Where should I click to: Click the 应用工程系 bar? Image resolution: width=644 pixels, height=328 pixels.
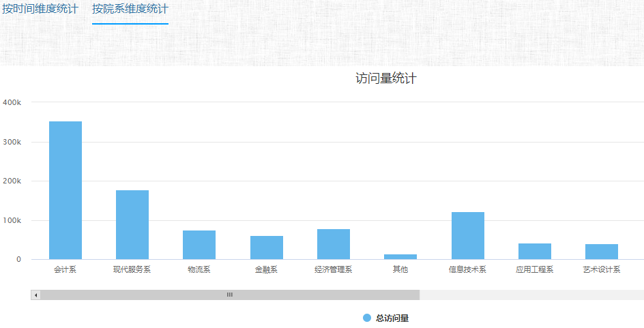pyautogui.click(x=535, y=251)
